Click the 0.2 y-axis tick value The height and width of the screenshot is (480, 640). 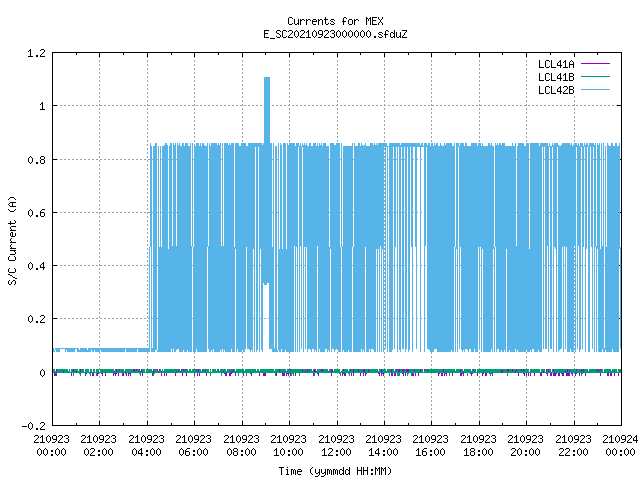click(36, 319)
